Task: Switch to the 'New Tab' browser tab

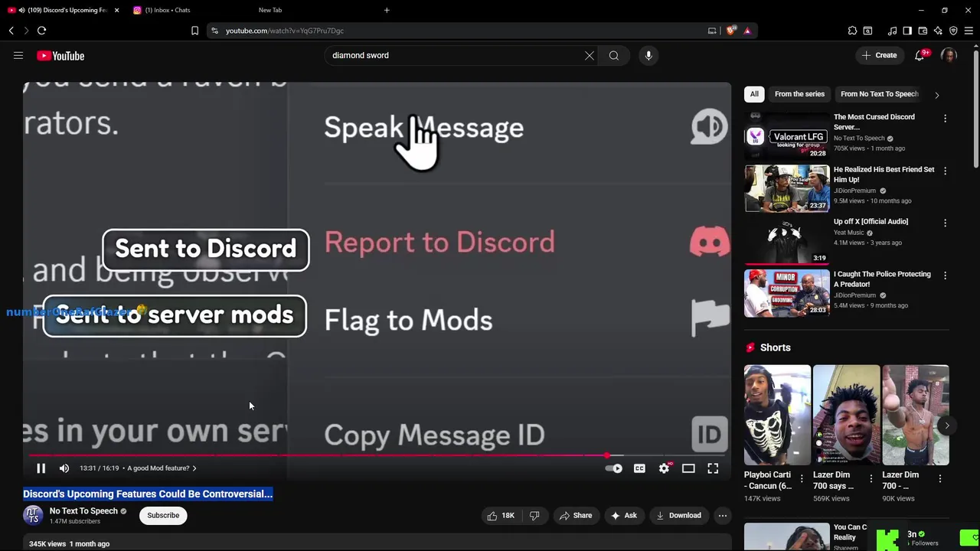Action: (270, 10)
